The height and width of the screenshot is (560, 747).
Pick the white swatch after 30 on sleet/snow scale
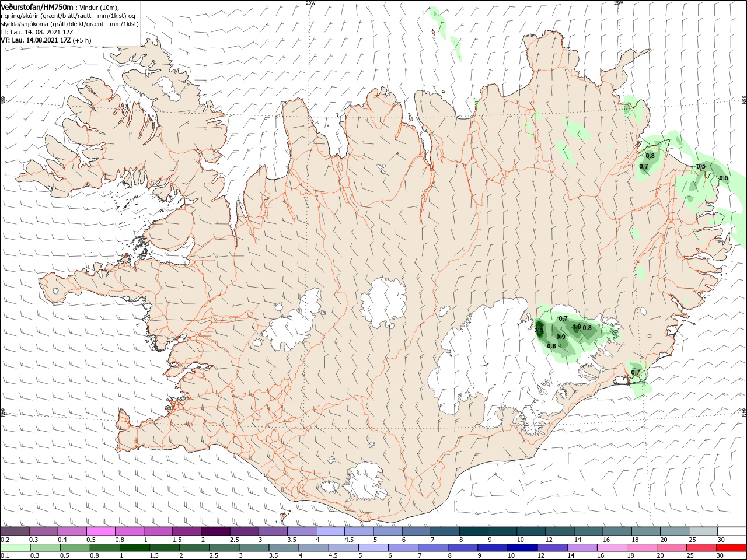[x=731, y=531]
